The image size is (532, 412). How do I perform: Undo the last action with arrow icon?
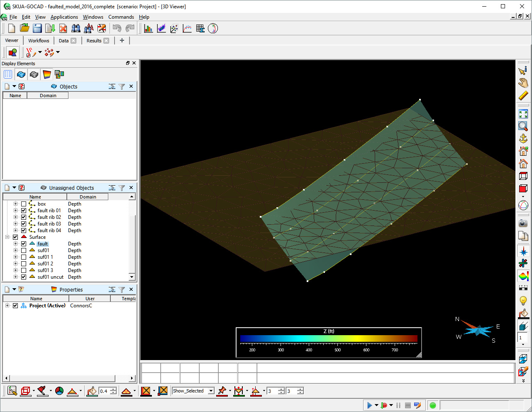click(117, 28)
